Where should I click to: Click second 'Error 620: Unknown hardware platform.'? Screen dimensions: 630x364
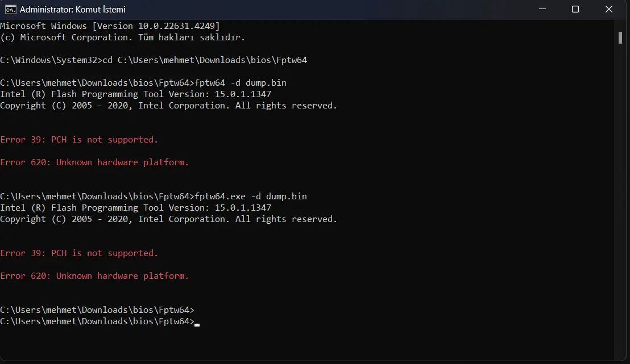[94, 276]
